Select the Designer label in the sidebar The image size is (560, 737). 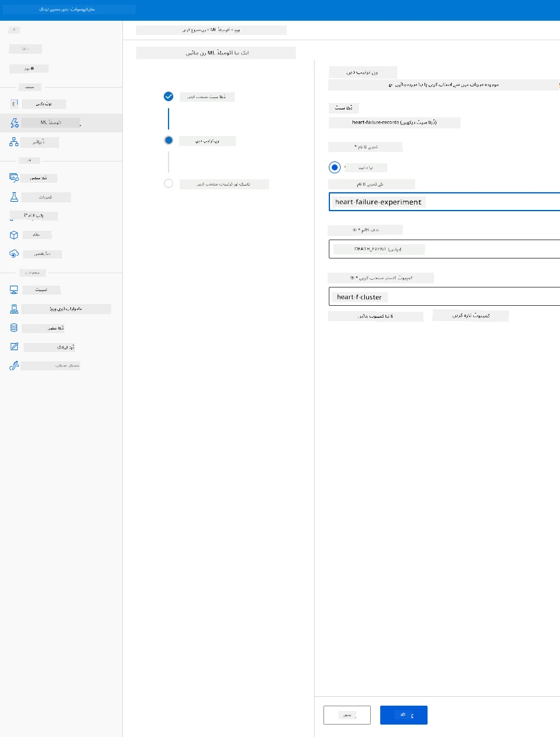pos(40,142)
